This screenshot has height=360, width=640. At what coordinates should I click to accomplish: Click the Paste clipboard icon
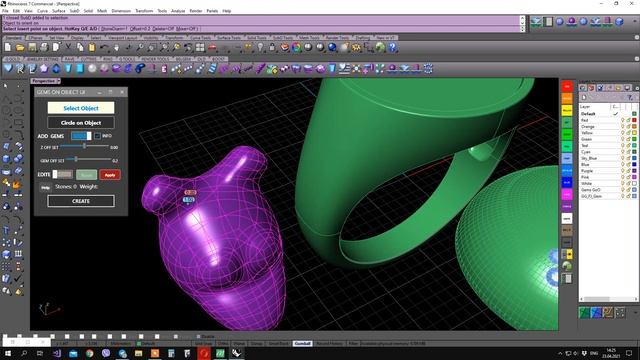click(92, 48)
